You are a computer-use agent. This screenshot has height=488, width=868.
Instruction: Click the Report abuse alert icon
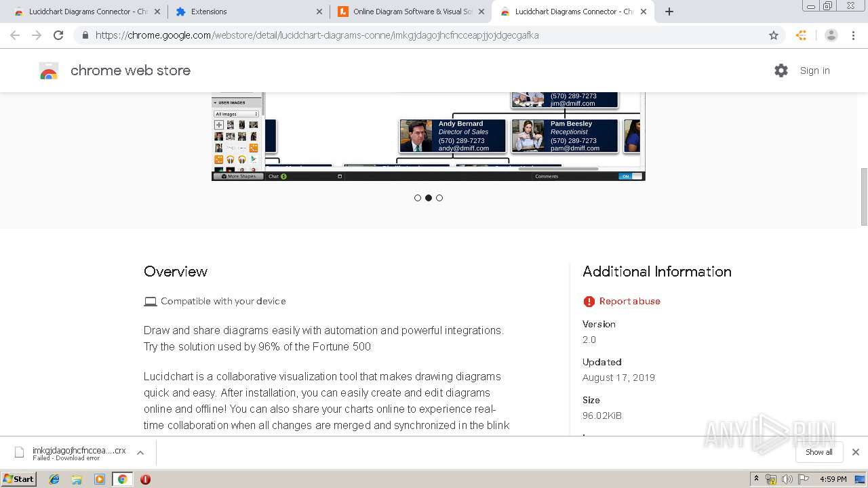[589, 302]
